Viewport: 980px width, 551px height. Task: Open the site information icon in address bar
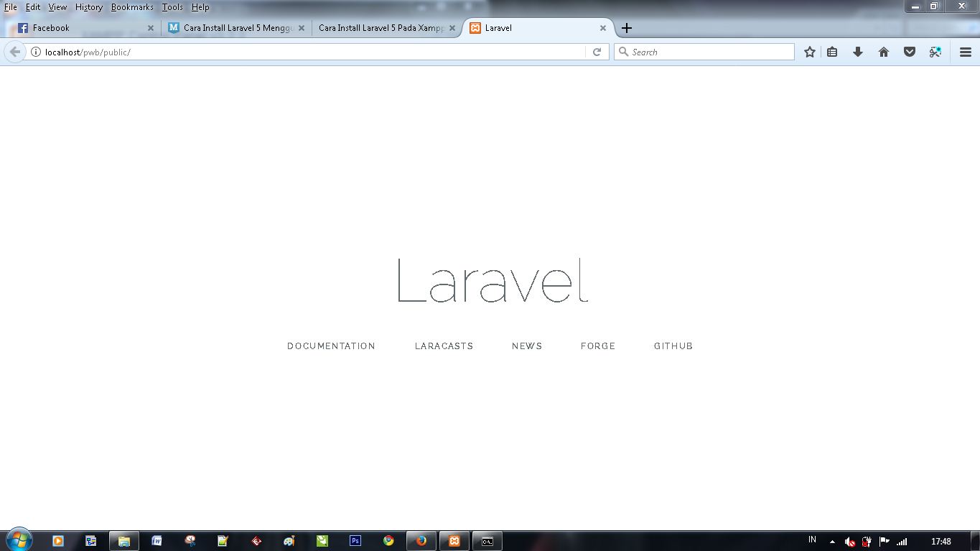coord(35,52)
